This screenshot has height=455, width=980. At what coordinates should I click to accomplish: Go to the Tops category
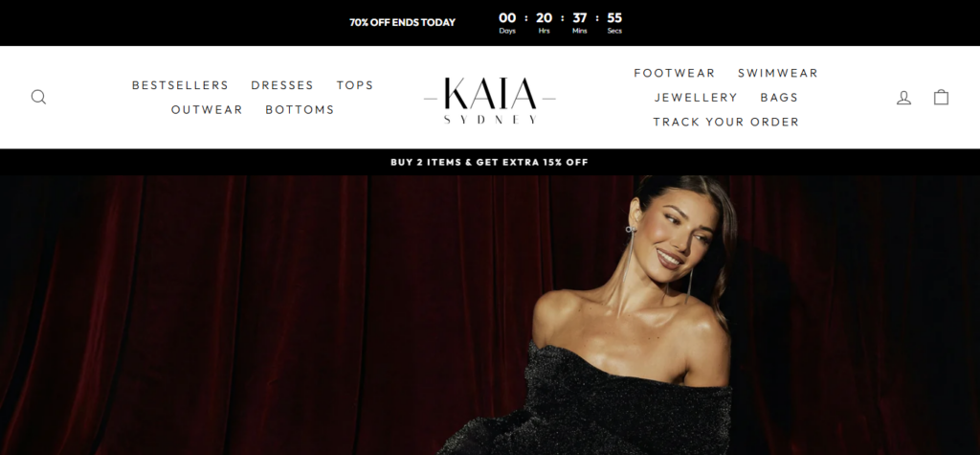354,85
